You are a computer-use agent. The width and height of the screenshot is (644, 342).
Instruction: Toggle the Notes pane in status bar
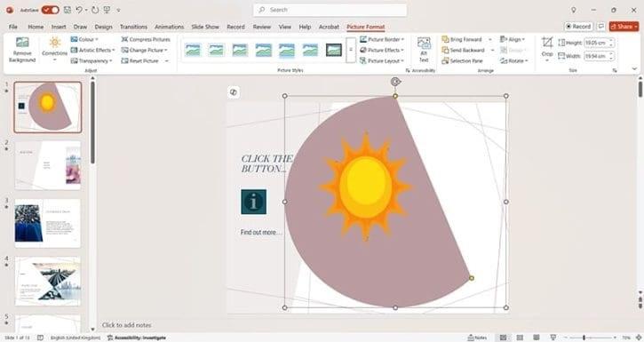click(477, 338)
